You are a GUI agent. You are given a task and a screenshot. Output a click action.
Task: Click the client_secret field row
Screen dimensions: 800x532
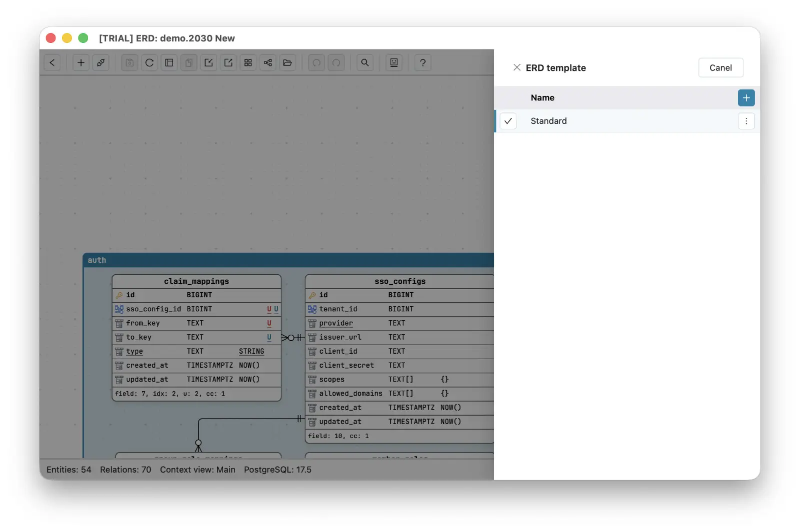tap(400, 365)
